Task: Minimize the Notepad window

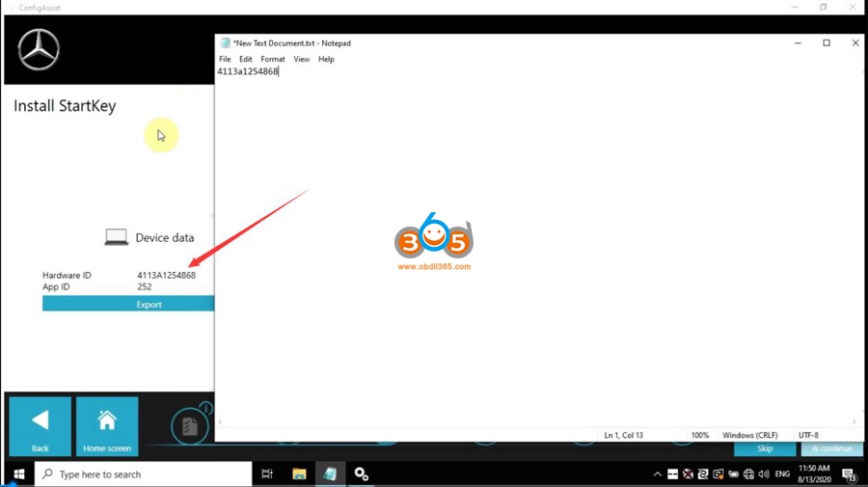Action: tap(798, 42)
